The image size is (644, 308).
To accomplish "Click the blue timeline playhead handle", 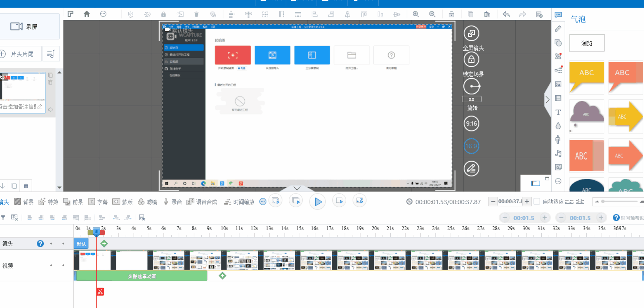I will (x=96, y=232).
